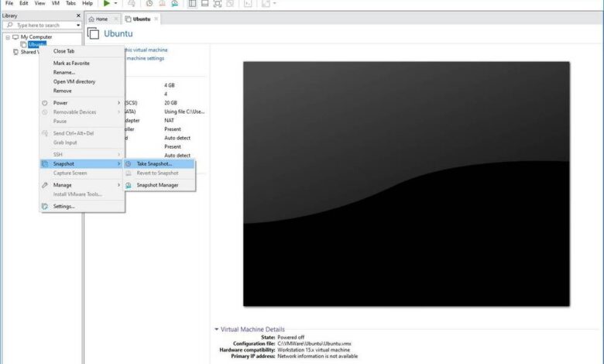Collapse the Virtual Machine Details section

coord(217,329)
